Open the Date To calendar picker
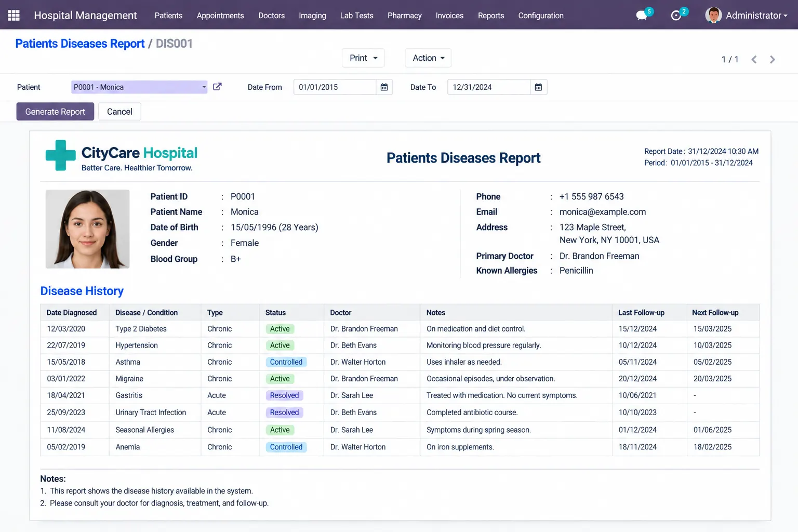 (538, 87)
